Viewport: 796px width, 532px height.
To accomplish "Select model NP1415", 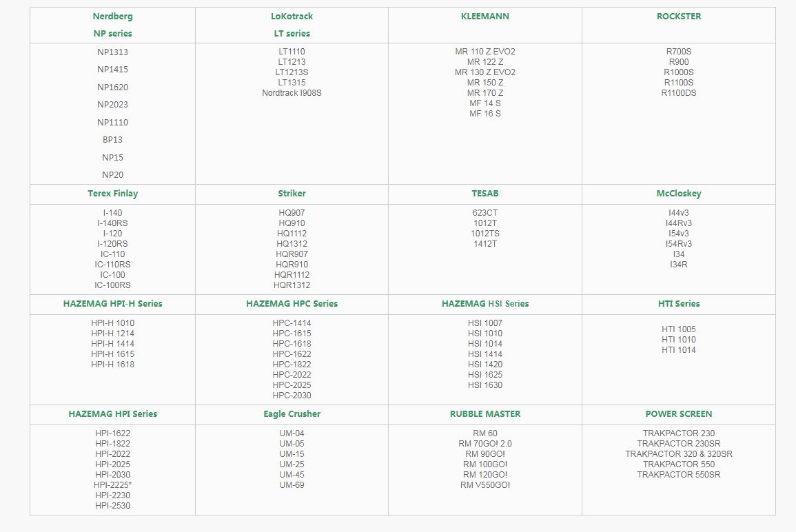I will (113, 70).
